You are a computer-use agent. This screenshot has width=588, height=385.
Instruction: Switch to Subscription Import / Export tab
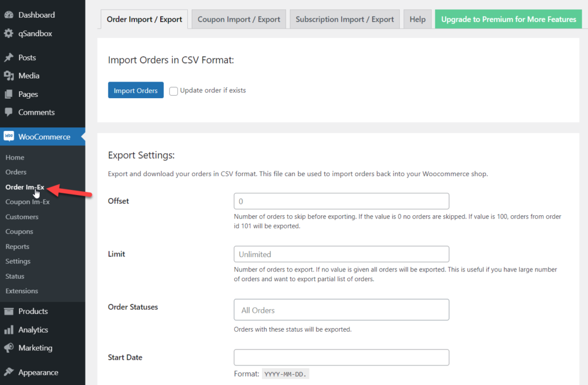click(x=345, y=19)
